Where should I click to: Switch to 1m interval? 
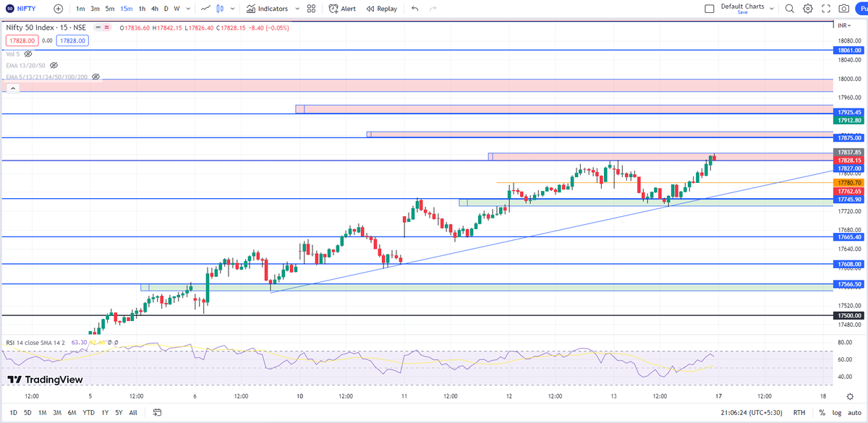pyautogui.click(x=80, y=9)
